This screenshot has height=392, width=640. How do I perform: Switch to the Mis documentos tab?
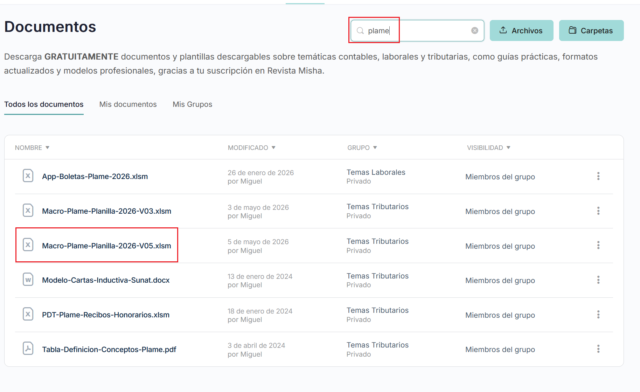(x=128, y=104)
